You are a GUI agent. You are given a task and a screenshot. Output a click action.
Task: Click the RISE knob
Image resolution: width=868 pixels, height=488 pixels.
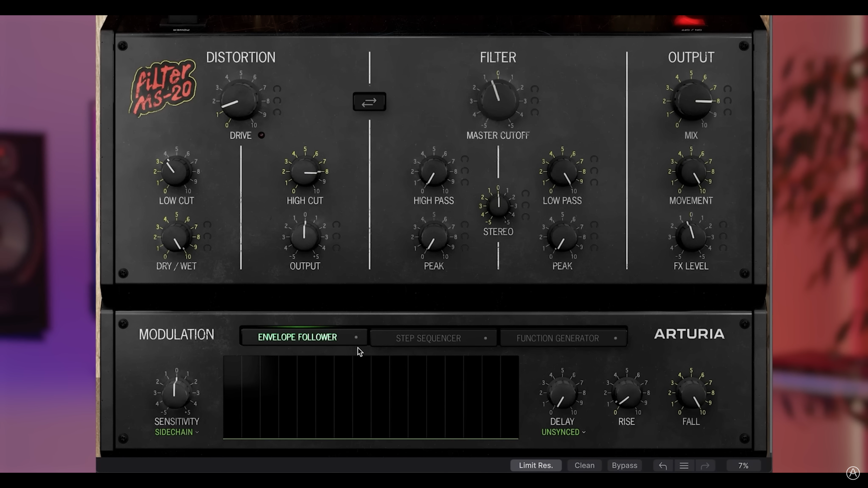tap(626, 393)
